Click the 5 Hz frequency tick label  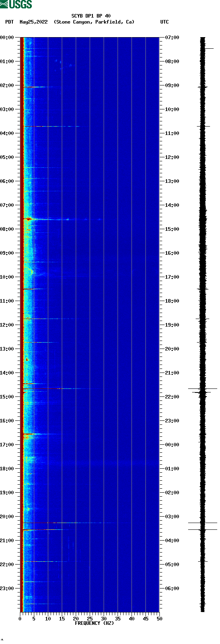[x=34, y=619]
